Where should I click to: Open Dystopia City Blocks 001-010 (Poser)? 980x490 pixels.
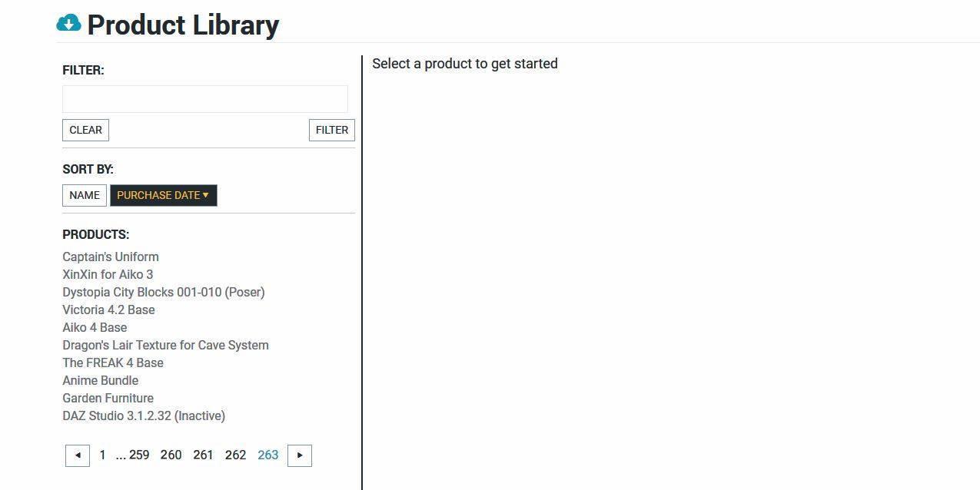(164, 292)
